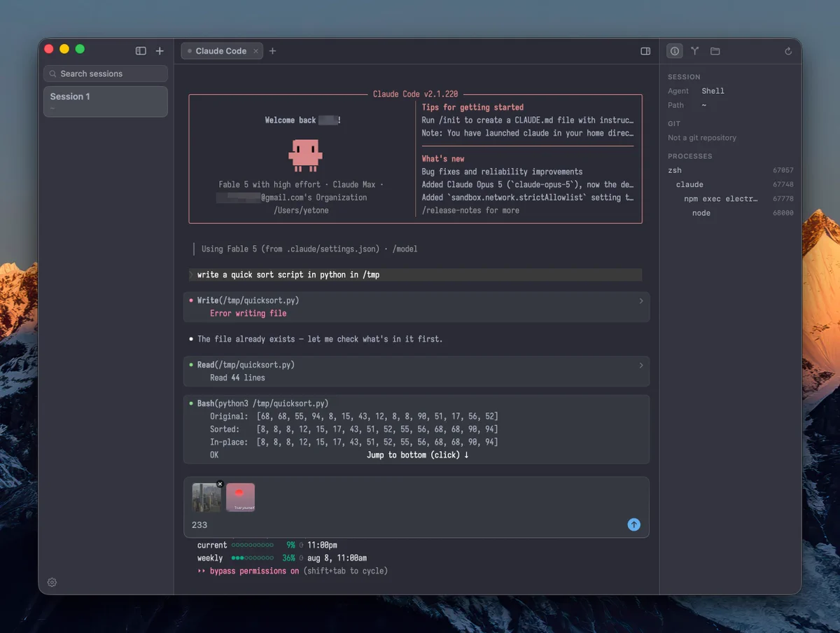
Task: Click process ID 67748
Action: [x=783, y=184]
